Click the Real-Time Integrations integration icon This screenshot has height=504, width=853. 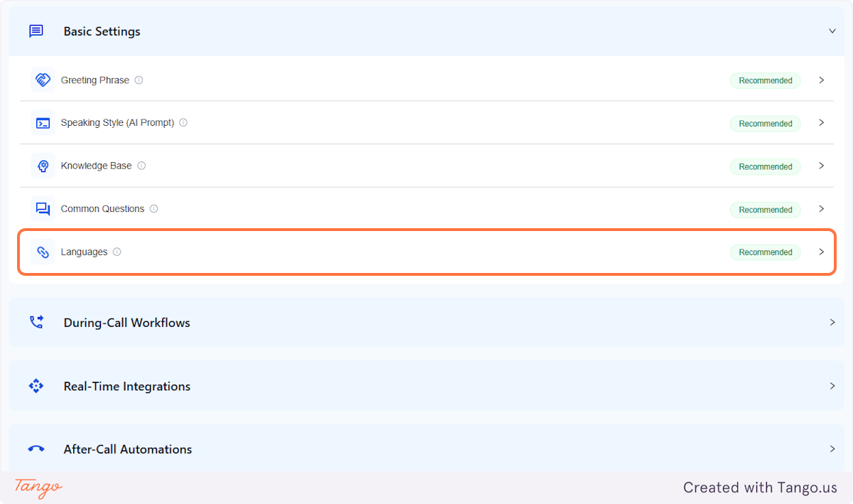36,385
